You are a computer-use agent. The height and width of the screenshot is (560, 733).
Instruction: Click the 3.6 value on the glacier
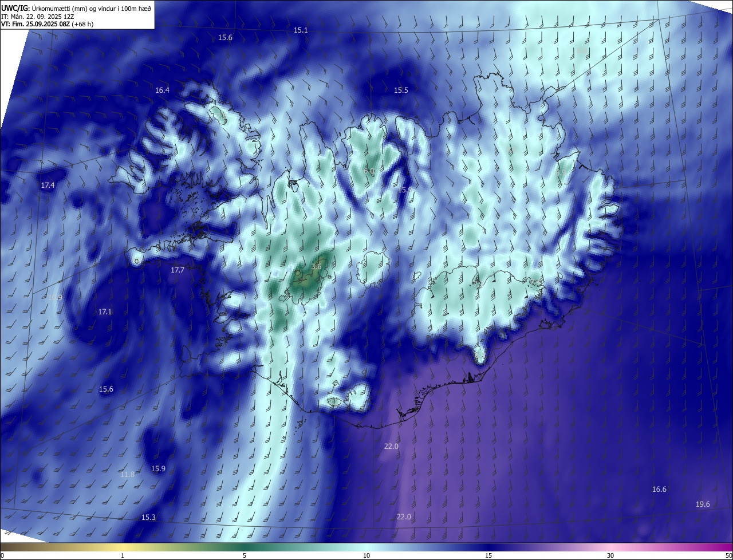point(316,267)
